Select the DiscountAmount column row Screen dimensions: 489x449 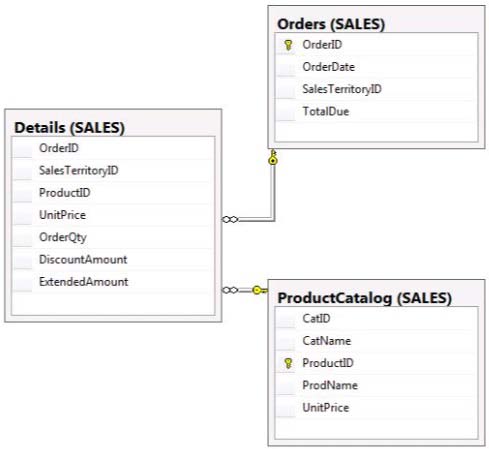113,259
